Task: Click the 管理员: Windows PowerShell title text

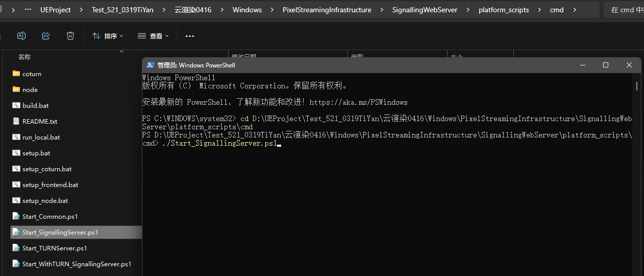Action: (196, 65)
